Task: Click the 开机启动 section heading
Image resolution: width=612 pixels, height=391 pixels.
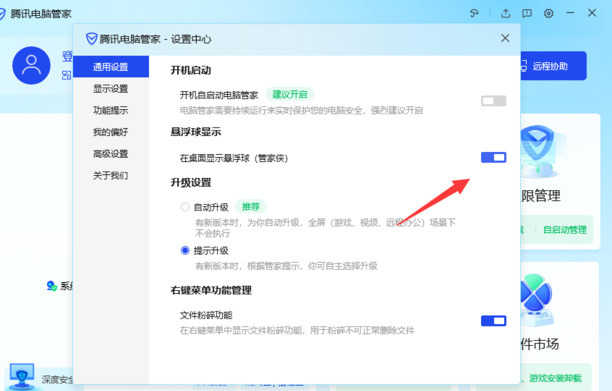Action: pyautogui.click(x=191, y=71)
